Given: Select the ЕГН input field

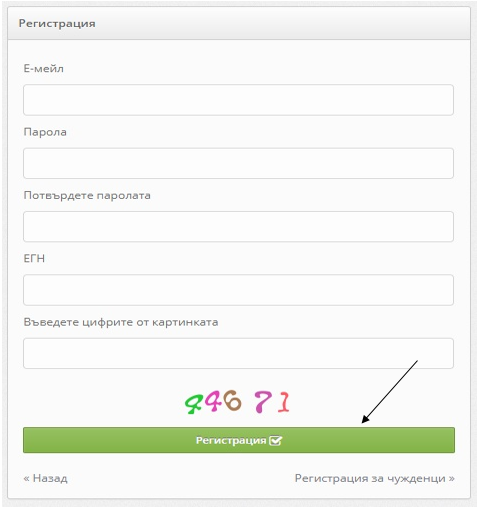Looking at the screenshot, I should click(238, 290).
